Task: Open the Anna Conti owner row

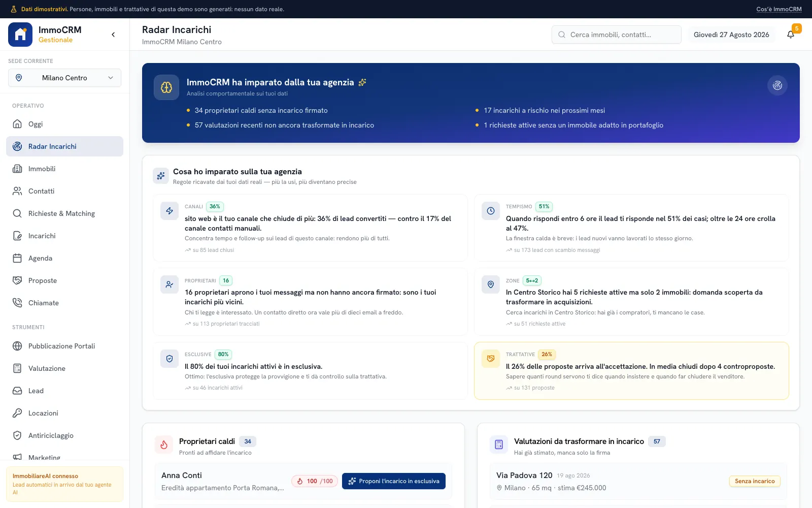Action: click(303, 482)
